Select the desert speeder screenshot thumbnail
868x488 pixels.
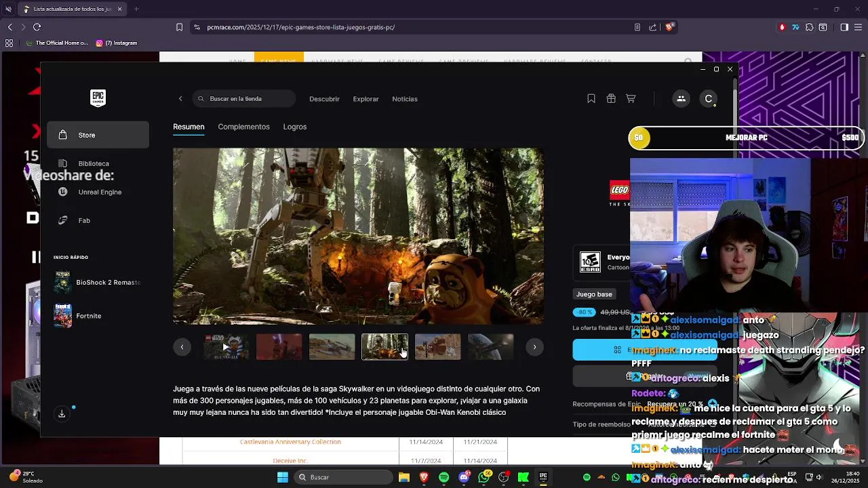tap(332, 347)
